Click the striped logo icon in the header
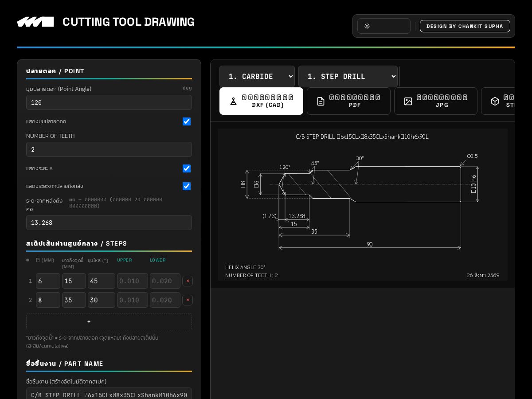 click(35, 22)
